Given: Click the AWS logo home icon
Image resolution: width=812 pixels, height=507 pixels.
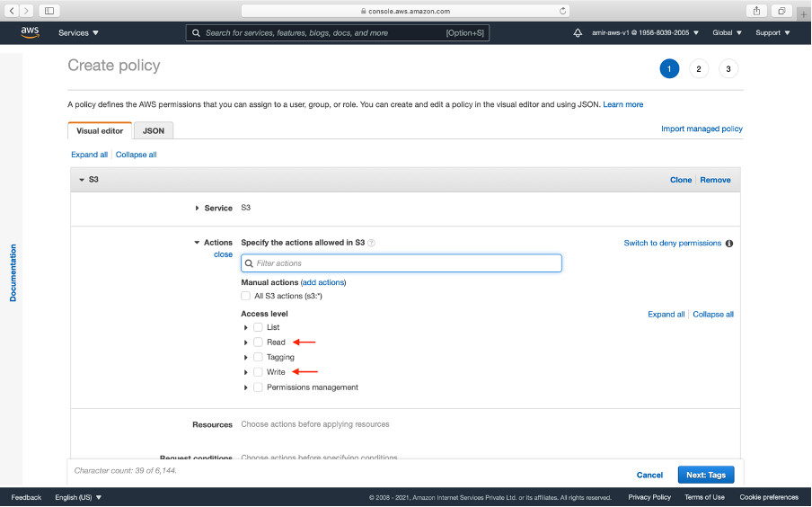Looking at the screenshot, I should point(30,32).
